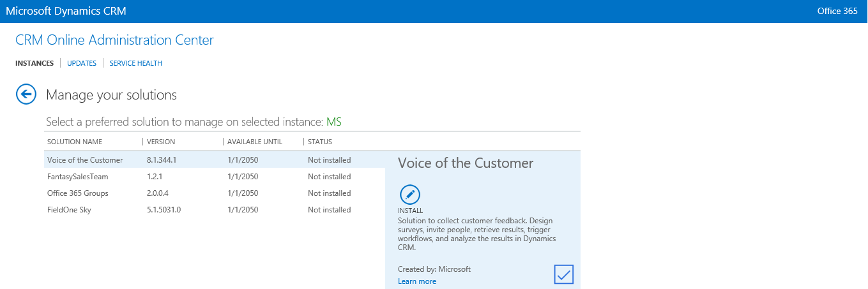Viewport: 868px width, 289px height.
Task: Open the Instances tab
Action: (x=34, y=63)
